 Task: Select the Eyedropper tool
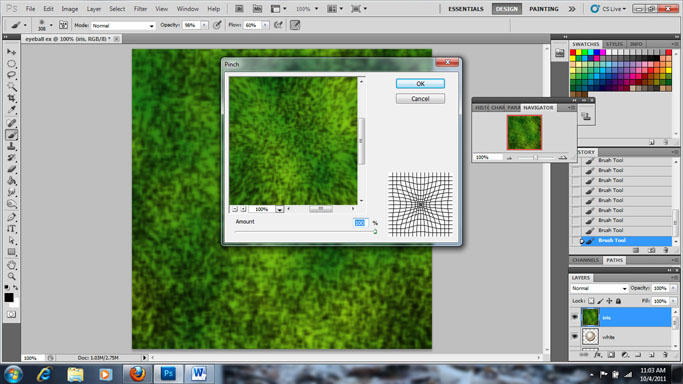11,110
